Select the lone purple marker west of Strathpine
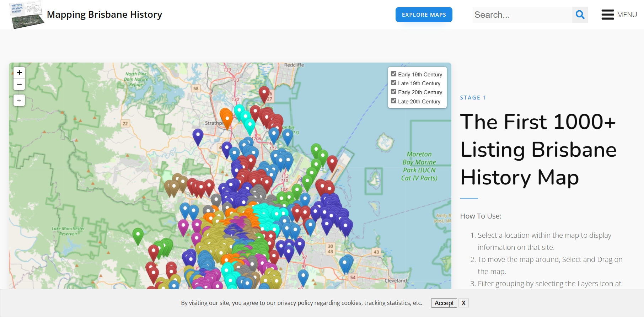 (198, 136)
